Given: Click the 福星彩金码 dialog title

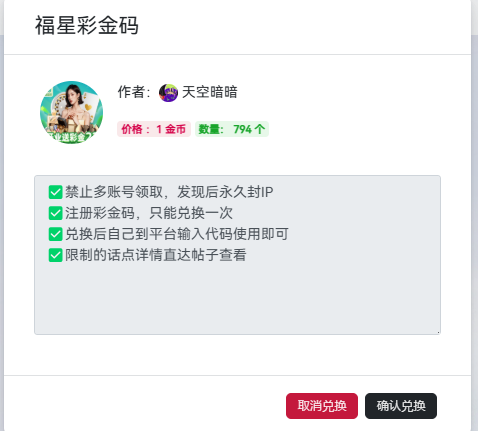Looking at the screenshot, I should pyautogui.click(x=87, y=25).
